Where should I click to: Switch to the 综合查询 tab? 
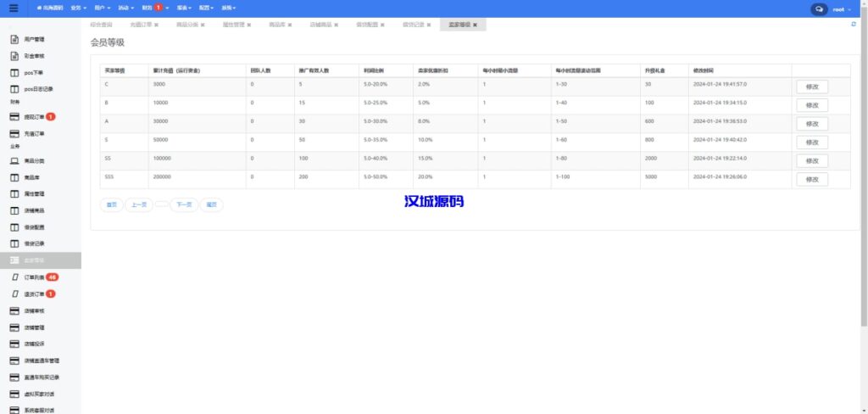[101, 25]
